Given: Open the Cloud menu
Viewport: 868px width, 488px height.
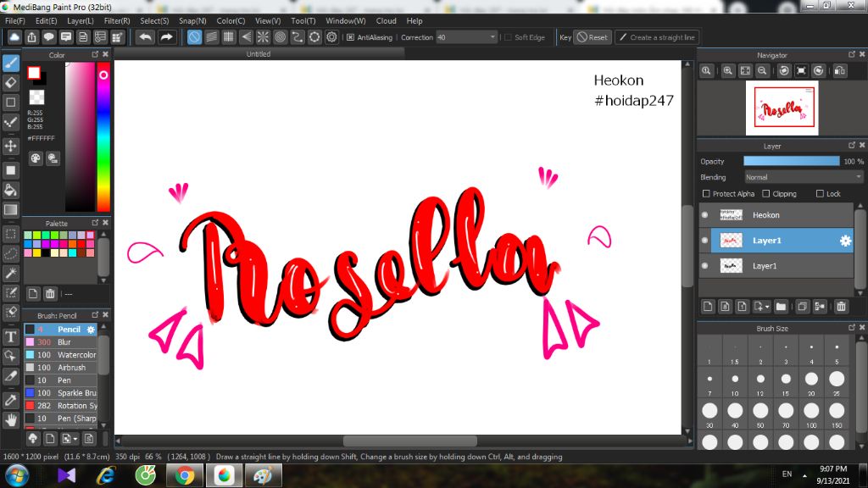Looking at the screenshot, I should pos(386,21).
